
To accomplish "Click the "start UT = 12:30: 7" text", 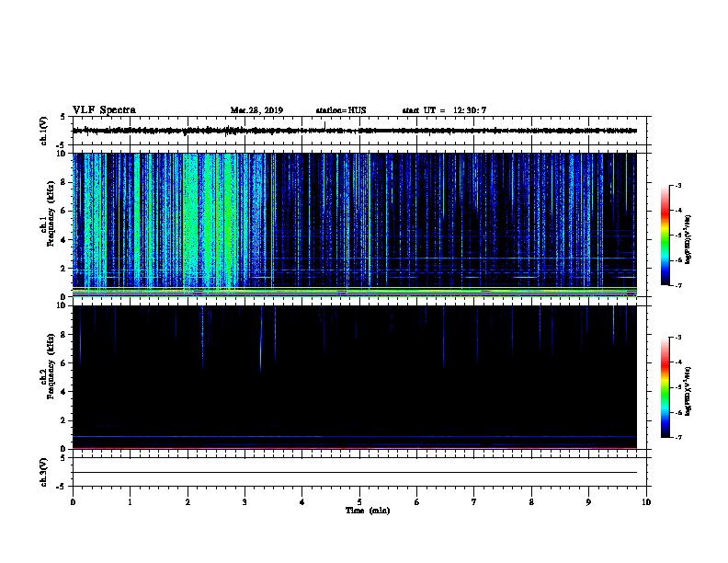I will [x=444, y=110].
